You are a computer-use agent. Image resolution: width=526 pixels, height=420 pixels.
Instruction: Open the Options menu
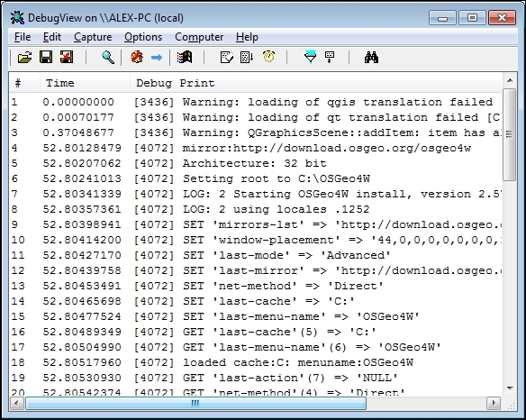pos(143,37)
